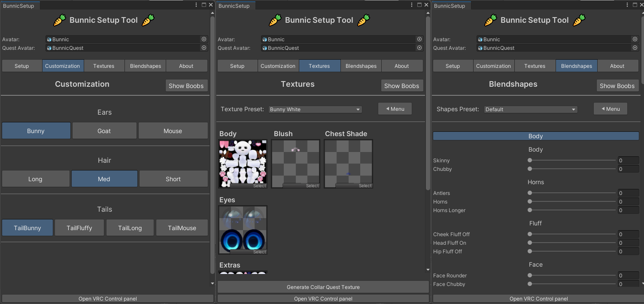644x304 pixels.
Task: Collapse the Body section header in Blendshapes
Action: click(536, 136)
